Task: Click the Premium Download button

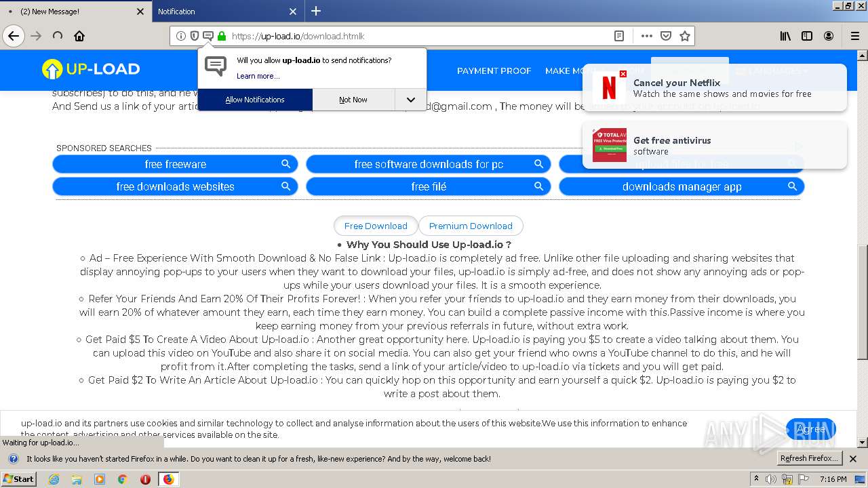Action: pos(471,226)
